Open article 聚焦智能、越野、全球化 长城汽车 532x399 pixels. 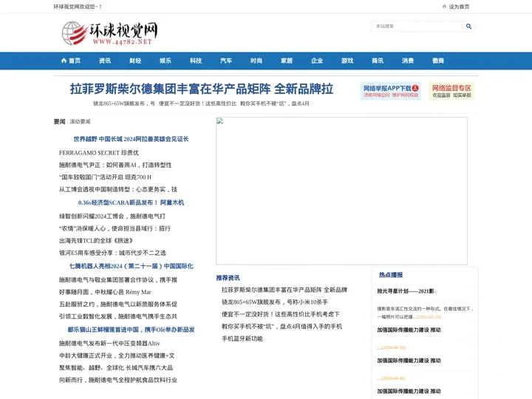(116, 368)
